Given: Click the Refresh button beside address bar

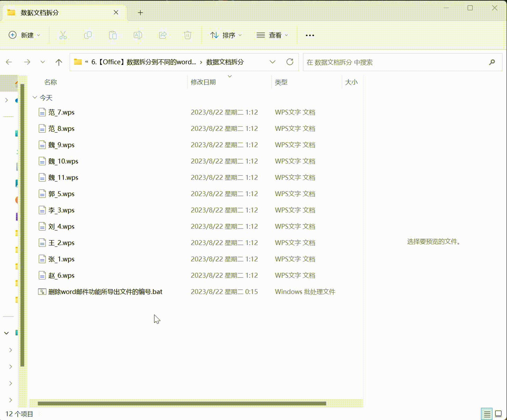Looking at the screenshot, I should tap(290, 62).
